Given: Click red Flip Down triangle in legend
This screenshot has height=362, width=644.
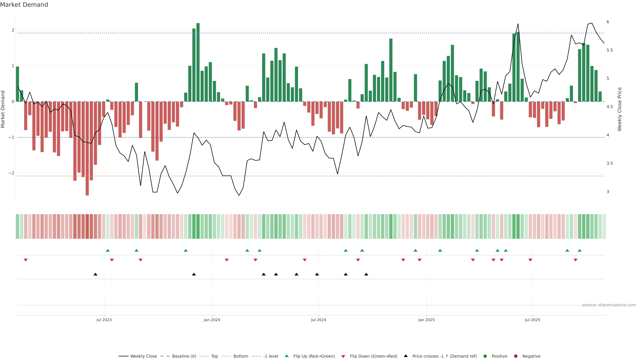Looking at the screenshot, I should 343,356.
